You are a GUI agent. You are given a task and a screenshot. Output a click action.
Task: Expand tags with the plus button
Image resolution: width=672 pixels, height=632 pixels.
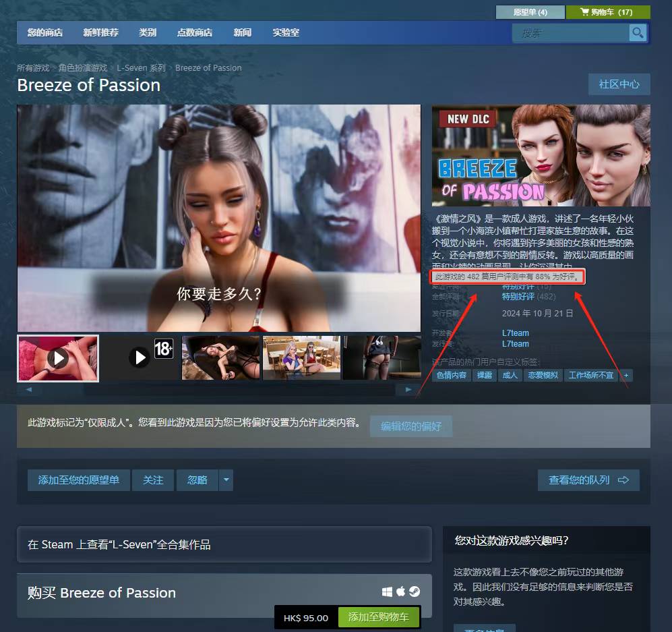[625, 375]
